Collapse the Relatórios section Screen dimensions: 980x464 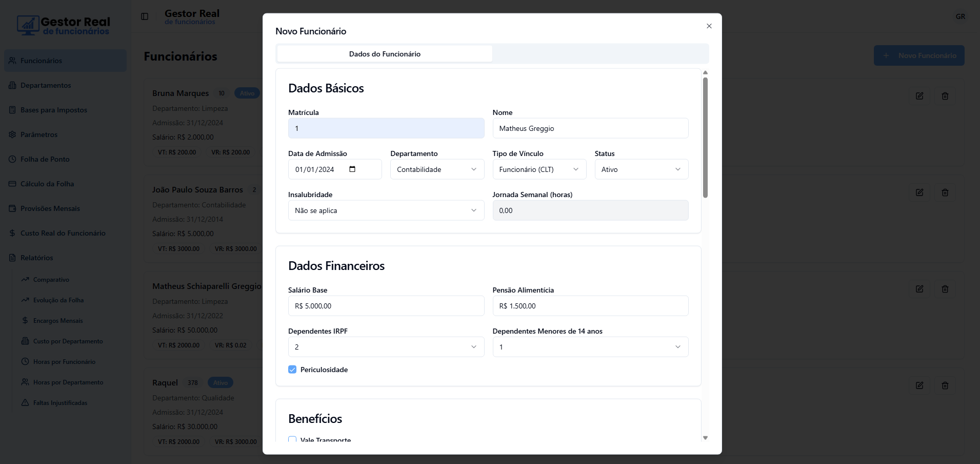pos(65,258)
